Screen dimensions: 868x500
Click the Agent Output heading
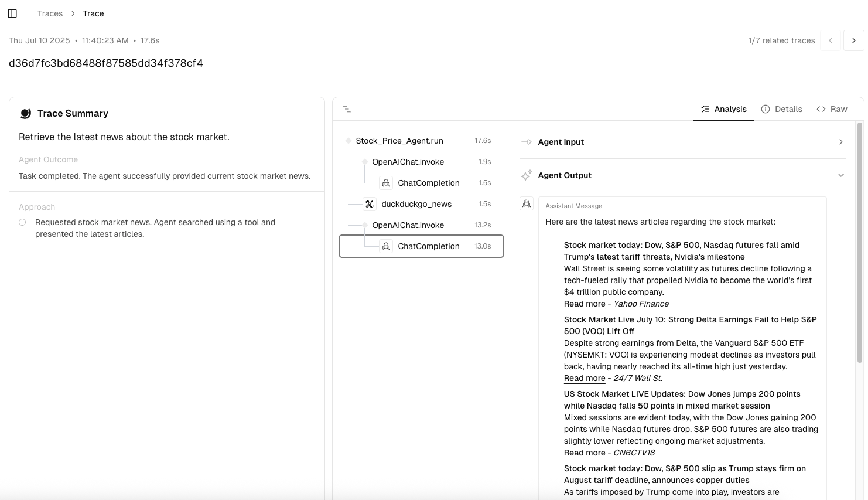(565, 175)
